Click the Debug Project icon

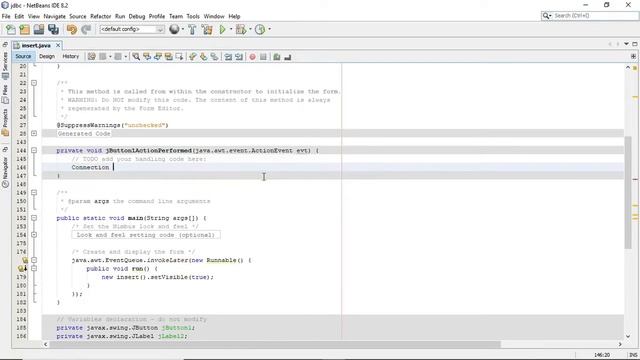point(241,29)
